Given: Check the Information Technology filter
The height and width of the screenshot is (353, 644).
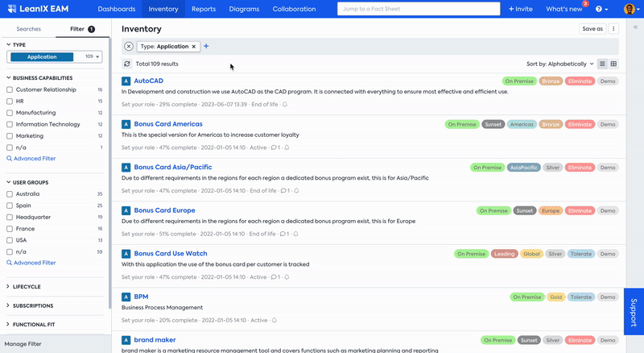Looking at the screenshot, I should pos(10,124).
